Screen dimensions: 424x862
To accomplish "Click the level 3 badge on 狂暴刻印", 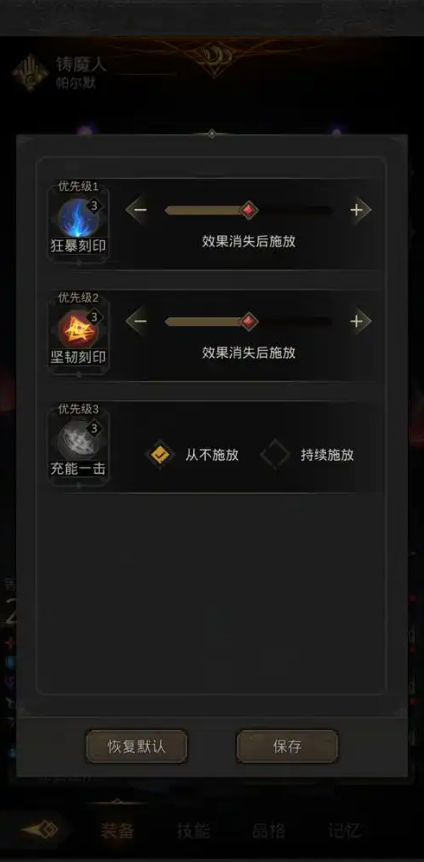I will (94, 206).
